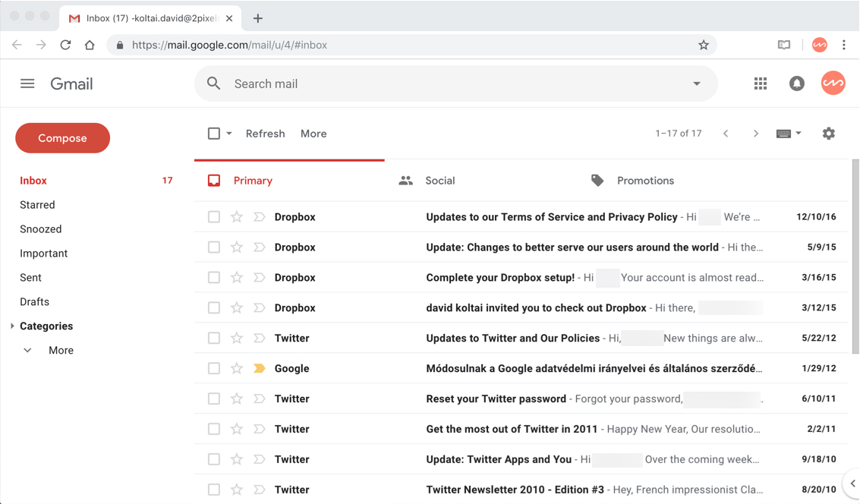Click the browser back arrow
The height and width of the screenshot is (504, 860).
pos(17,45)
